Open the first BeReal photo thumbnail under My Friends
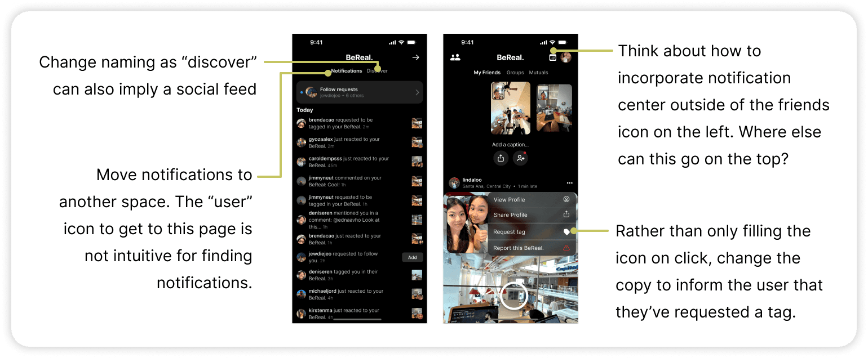This screenshot has height=358, width=868. coord(511,108)
